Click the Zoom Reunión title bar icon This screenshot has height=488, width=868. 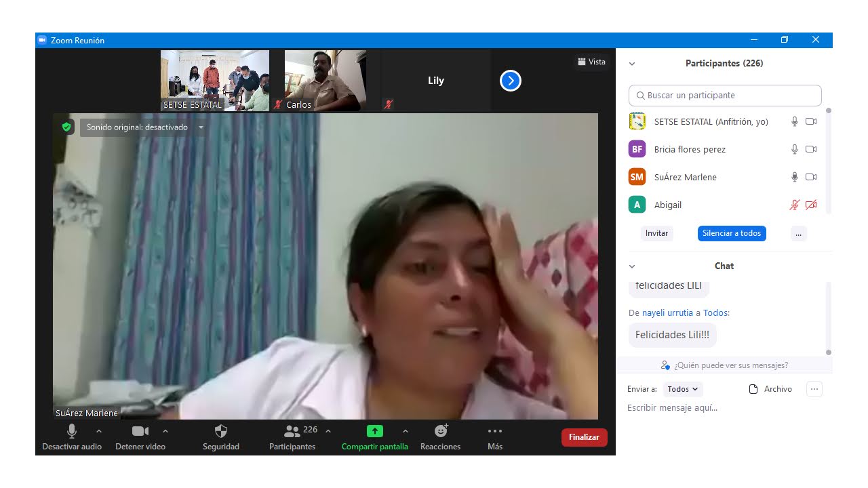tap(42, 40)
